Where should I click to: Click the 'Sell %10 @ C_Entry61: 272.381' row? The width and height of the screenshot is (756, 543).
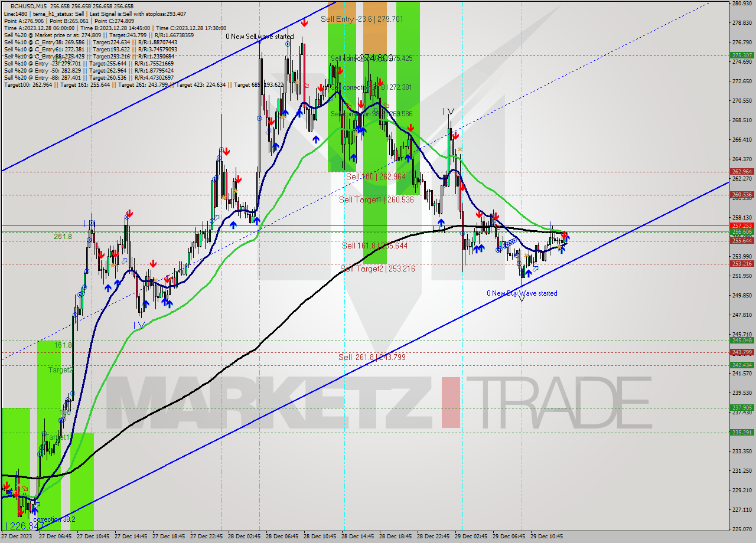pyautogui.click(x=90, y=49)
